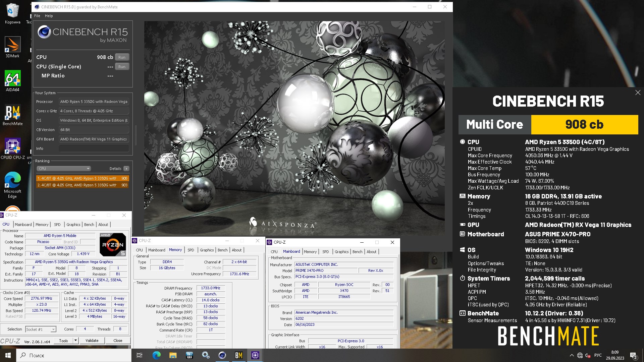Open the notification center icon

(634, 355)
